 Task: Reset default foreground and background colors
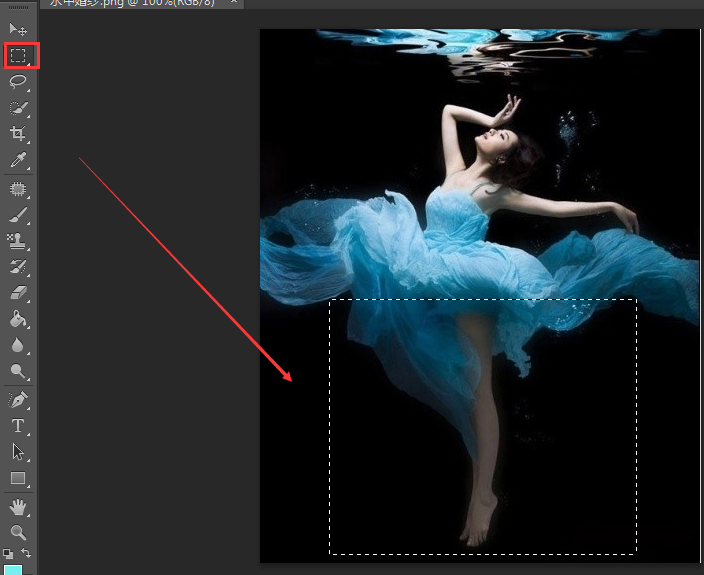[x=8, y=553]
